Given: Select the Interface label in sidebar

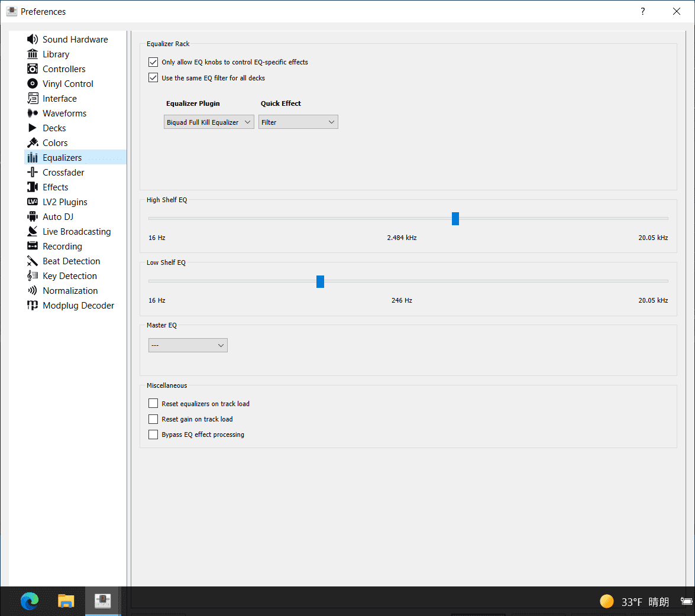Looking at the screenshot, I should [59, 98].
